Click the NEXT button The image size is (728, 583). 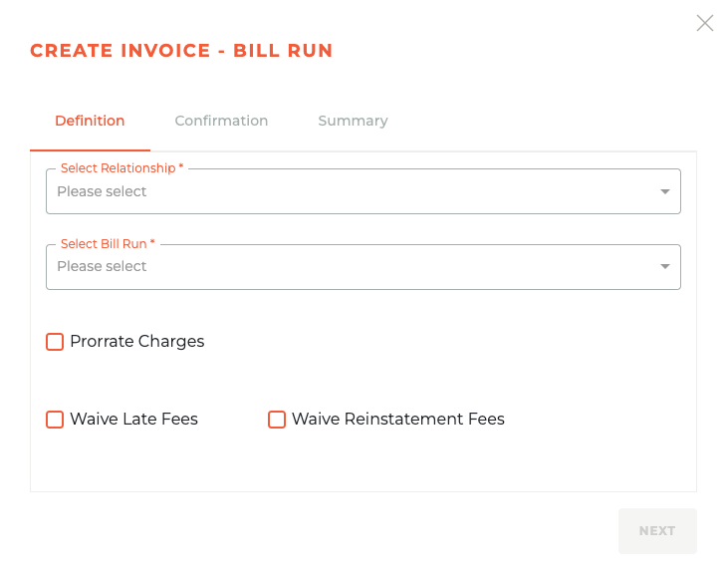pos(657,530)
